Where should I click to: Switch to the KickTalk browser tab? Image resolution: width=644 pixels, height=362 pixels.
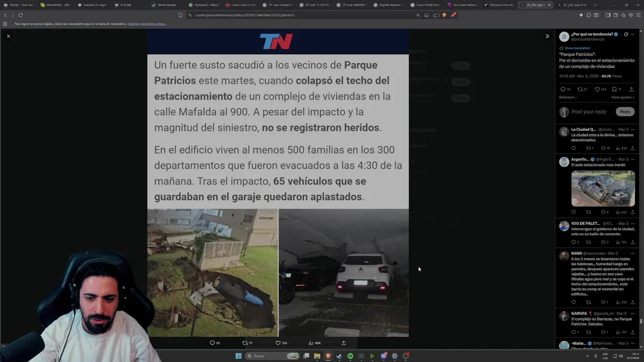click(x=129, y=5)
